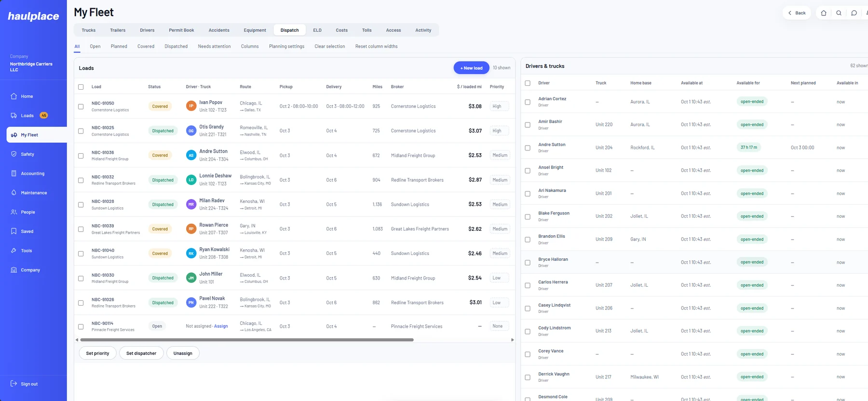
Task: Tick the checkbox for load NBC-90114
Action: click(x=81, y=327)
